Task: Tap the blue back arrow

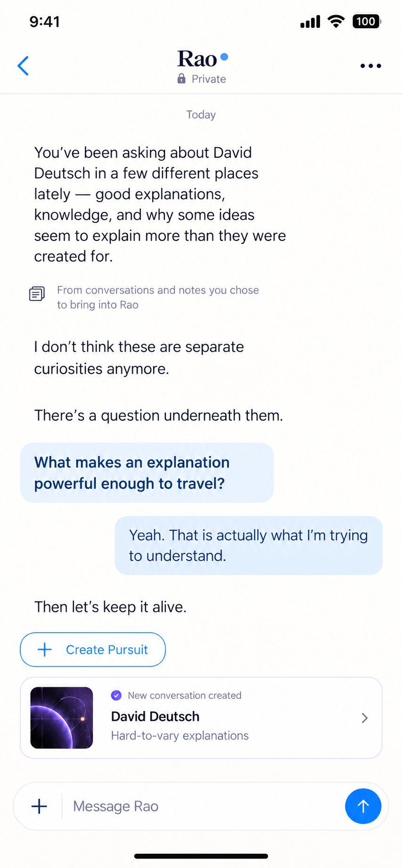Action: (x=23, y=66)
